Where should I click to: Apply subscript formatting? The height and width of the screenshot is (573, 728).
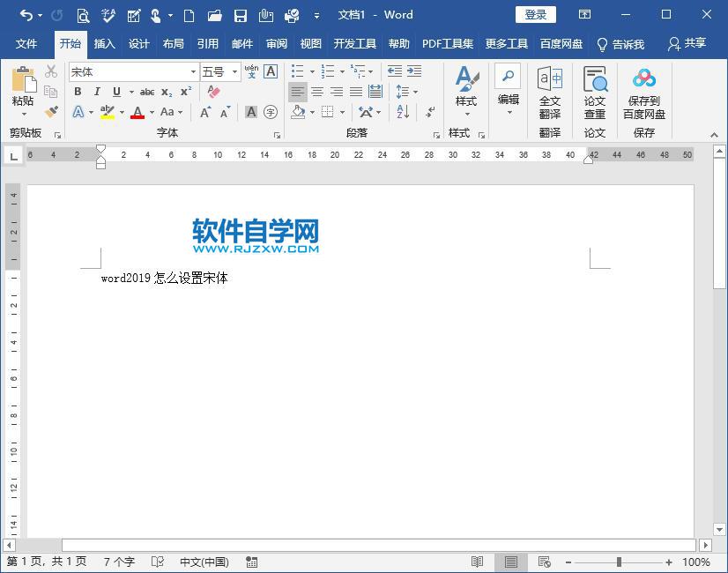tap(167, 92)
